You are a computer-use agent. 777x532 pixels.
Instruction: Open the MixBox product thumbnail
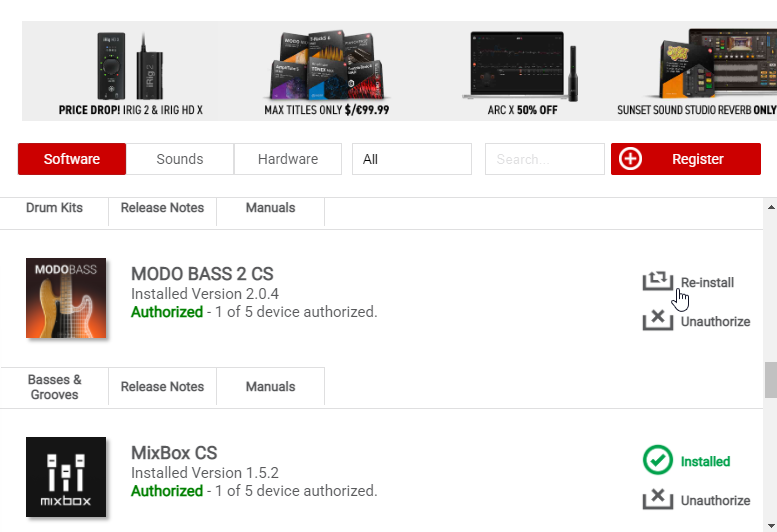coord(66,477)
